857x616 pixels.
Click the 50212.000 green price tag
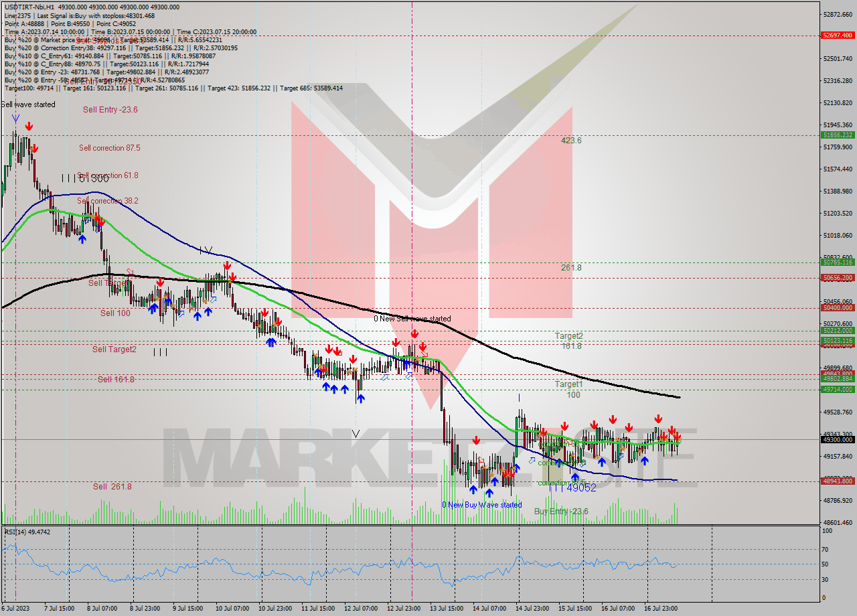(x=838, y=331)
